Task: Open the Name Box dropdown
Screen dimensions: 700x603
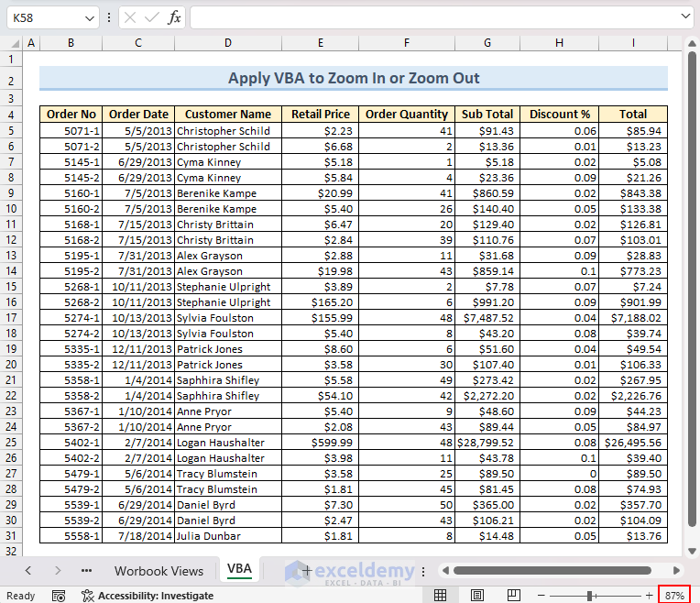Action: 89,17
